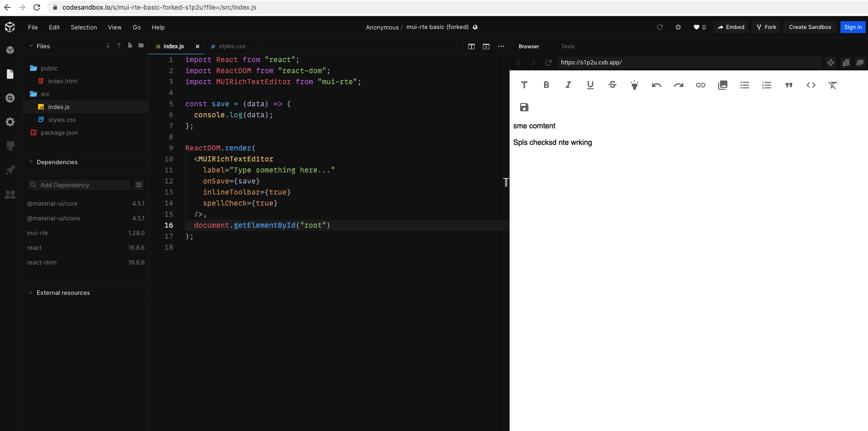This screenshot has width=868, height=431.
Task: Expand the External resources section
Action: [30, 293]
